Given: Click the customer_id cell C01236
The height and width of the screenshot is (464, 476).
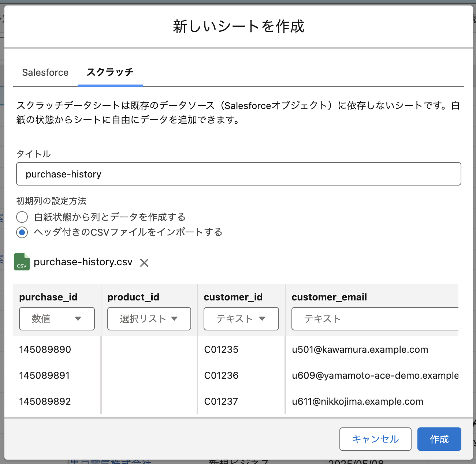Looking at the screenshot, I should [221, 375].
